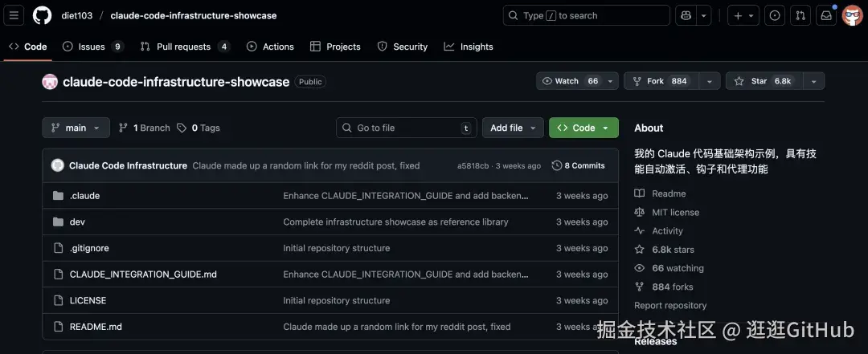Expand the Fork options dropdown arrow
Image resolution: width=868 pixels, height=354 pixels.
point(709,81)
